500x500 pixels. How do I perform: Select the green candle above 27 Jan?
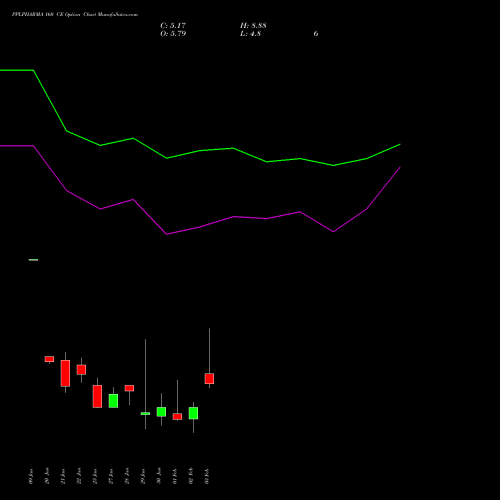tap(113, 401)
